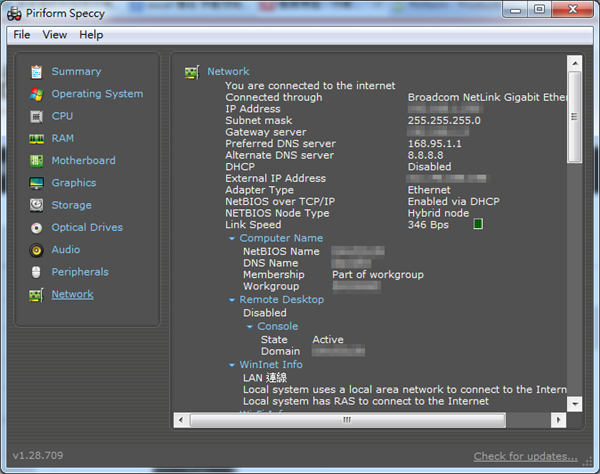
Task: Go to the Peripherals section
Action: coord(80,272)
